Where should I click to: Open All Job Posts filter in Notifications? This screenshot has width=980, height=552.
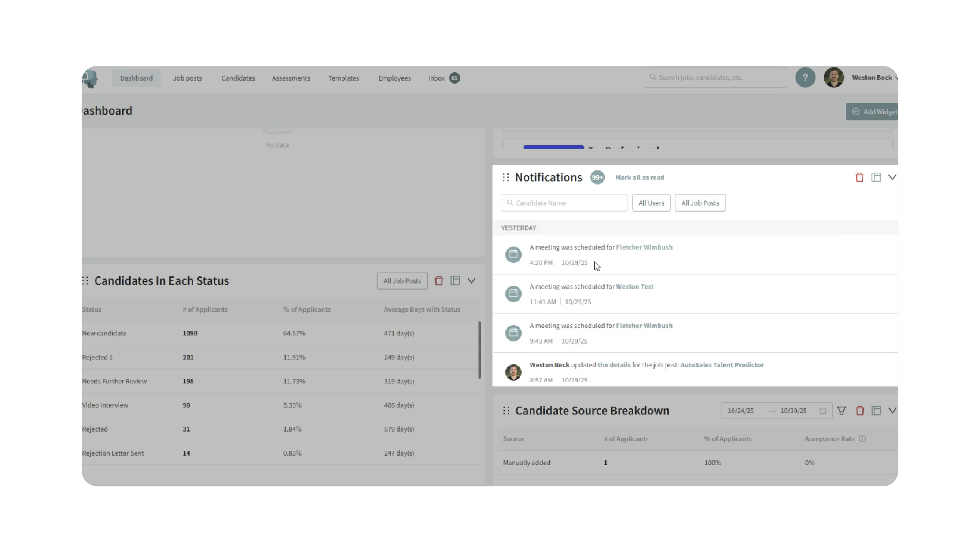pos(700,203)
